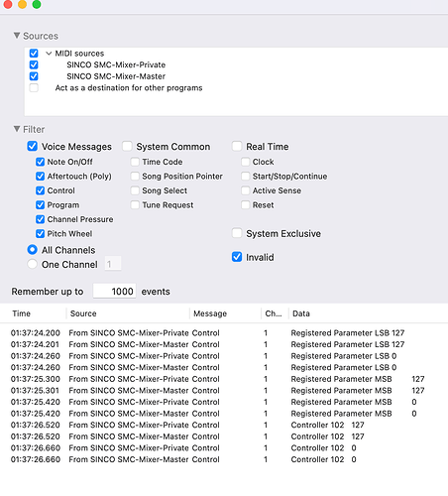Select Mixer-Private row with Registered Parameter LSB 0

click(224, 356)
